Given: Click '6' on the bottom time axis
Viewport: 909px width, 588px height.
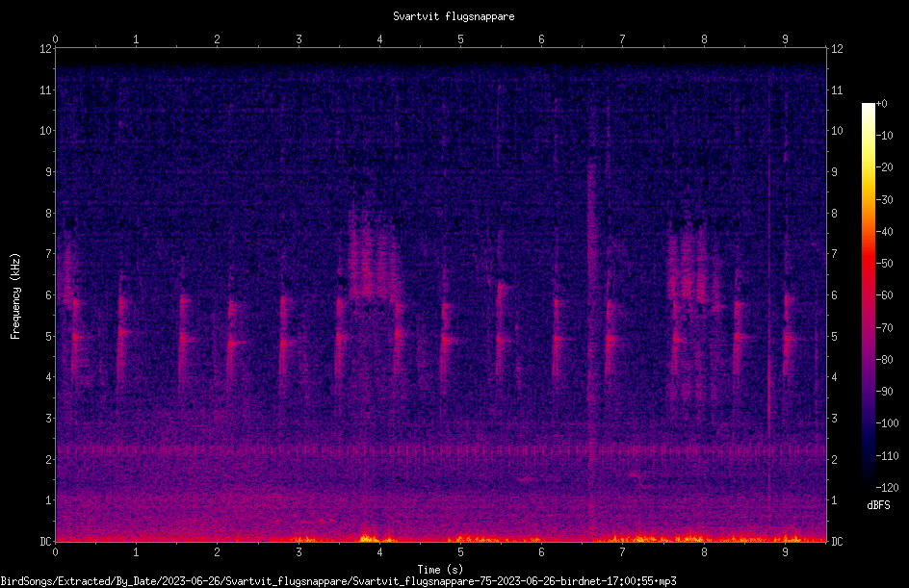Looking at the screenshot, I should click(541, 552).
